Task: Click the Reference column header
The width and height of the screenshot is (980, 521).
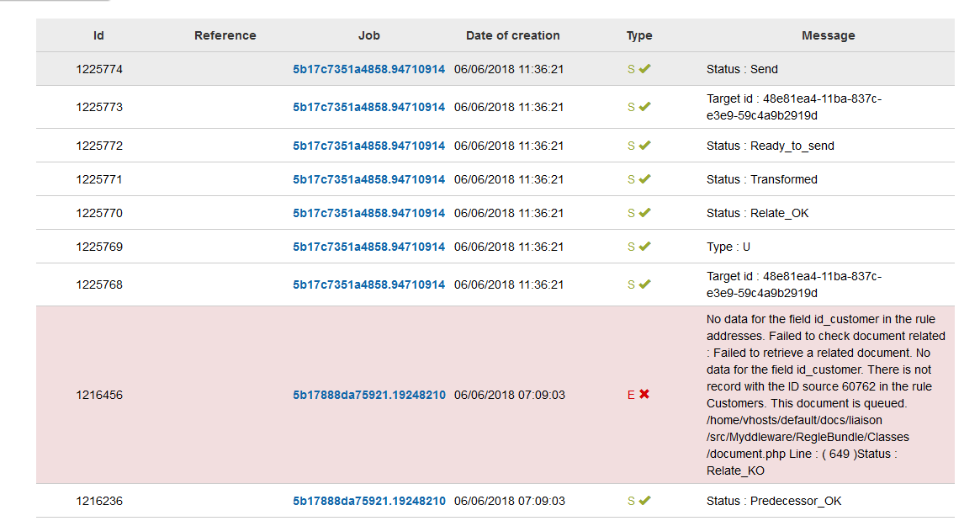Action: click(225, 35)
